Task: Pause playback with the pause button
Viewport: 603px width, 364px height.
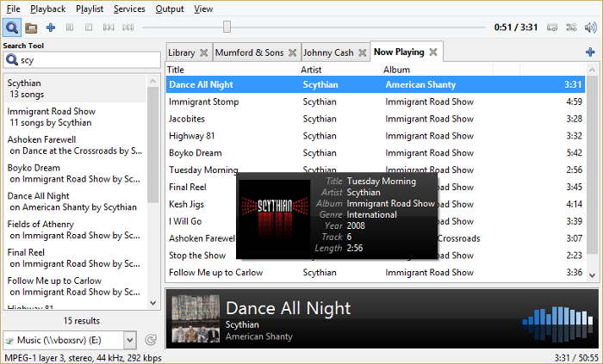Action: (x=70, y=28)
